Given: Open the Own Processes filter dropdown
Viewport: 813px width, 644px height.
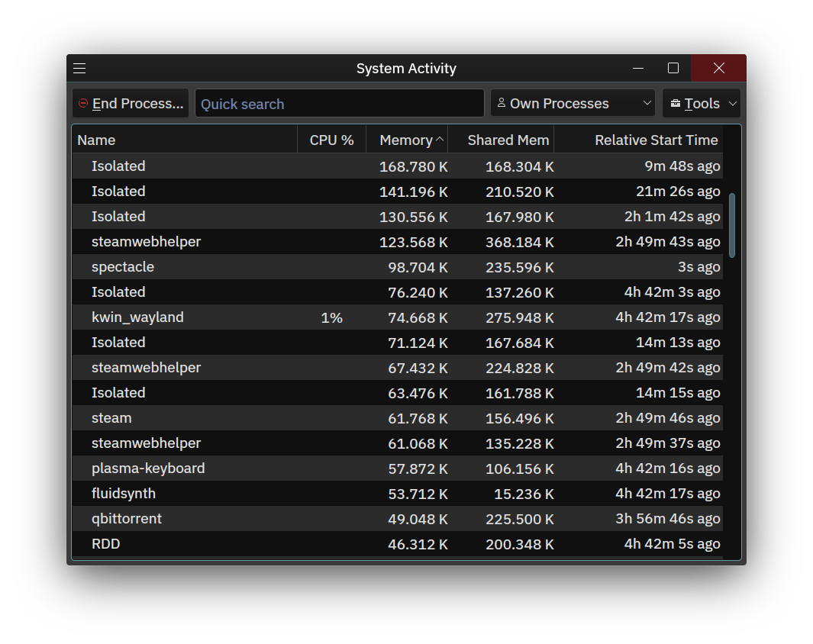Looking at the screenshot, I should (x=573, y=104).
